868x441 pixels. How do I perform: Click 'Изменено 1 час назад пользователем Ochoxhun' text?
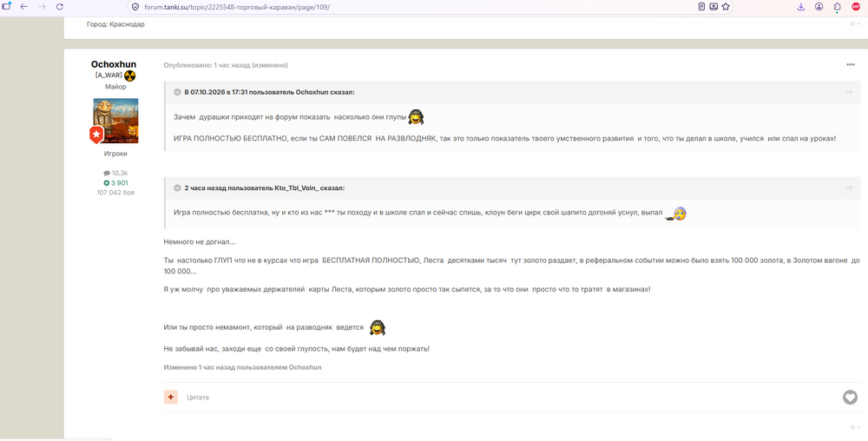242,367
